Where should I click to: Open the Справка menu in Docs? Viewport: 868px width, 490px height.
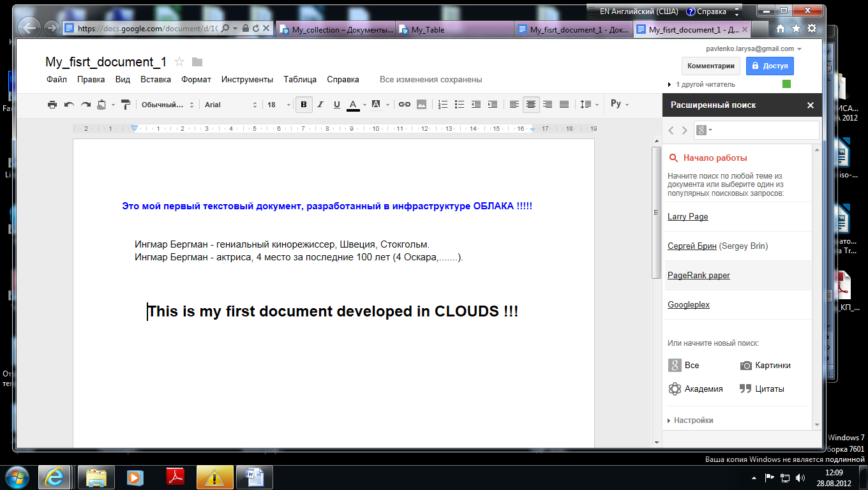coord(343,80)
